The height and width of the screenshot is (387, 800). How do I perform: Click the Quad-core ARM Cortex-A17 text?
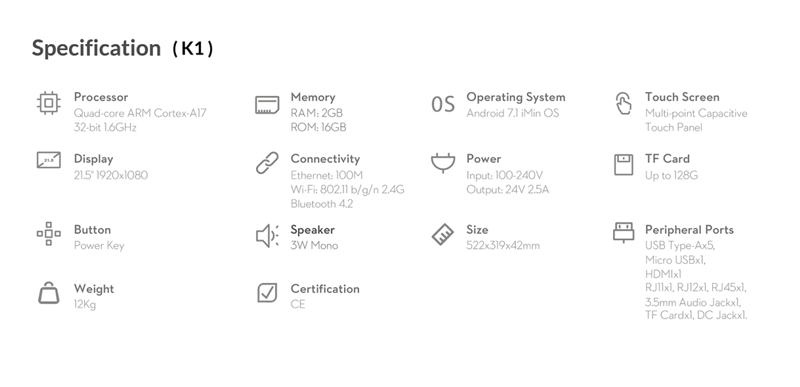140,113
